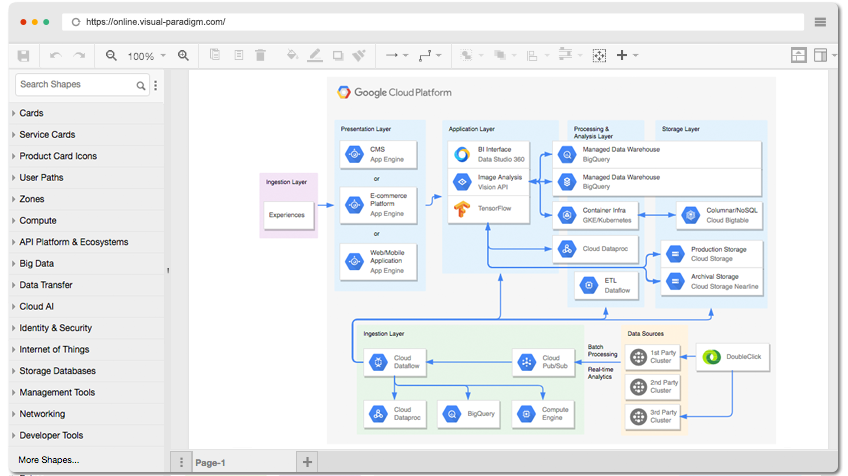Select the Fill color bucket tool
The height and width of the screenshot is (476, 848).
[292, 55]
